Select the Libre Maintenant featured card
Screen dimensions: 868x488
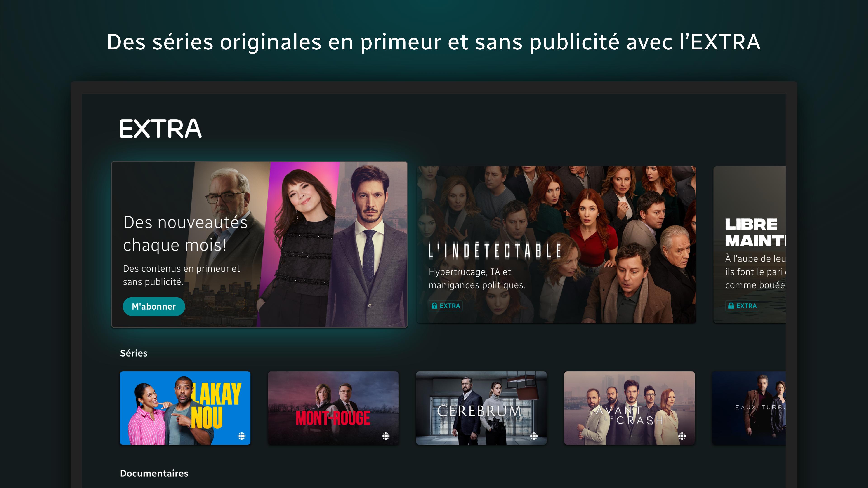[x=750, y=244]
